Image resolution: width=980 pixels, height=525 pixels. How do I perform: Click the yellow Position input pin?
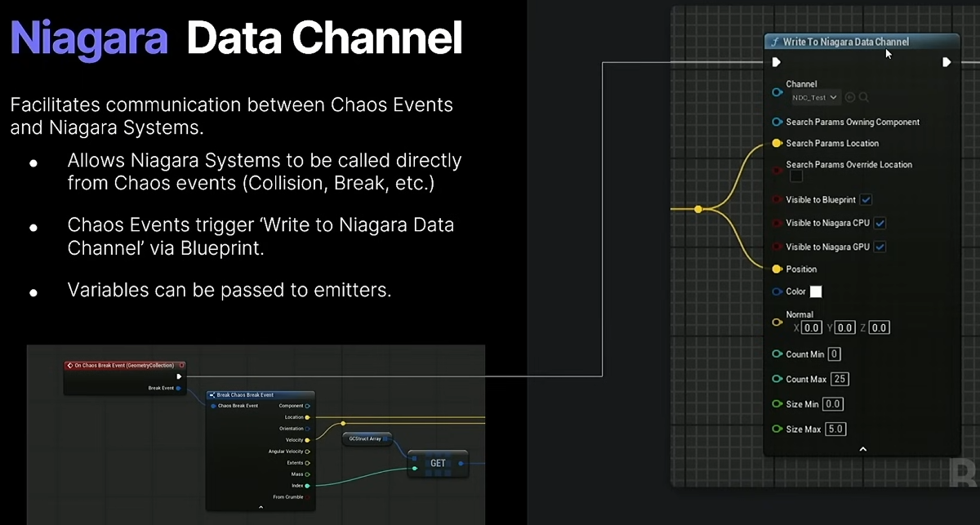[777, 269]
